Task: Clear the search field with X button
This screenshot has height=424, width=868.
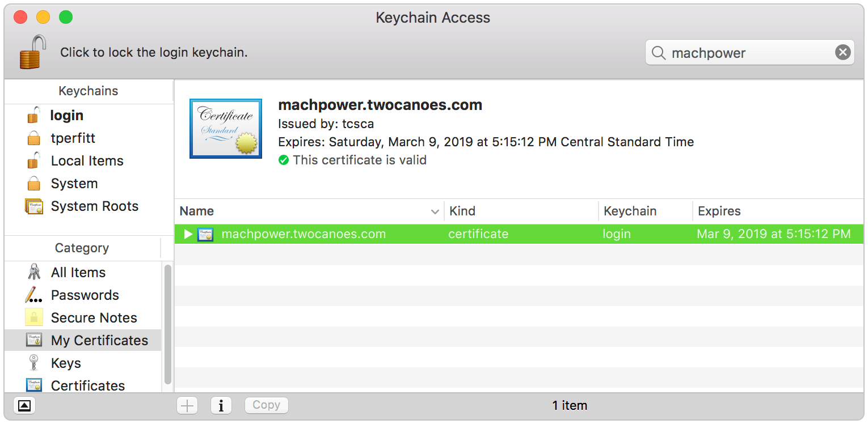Action: coord(843,53)
